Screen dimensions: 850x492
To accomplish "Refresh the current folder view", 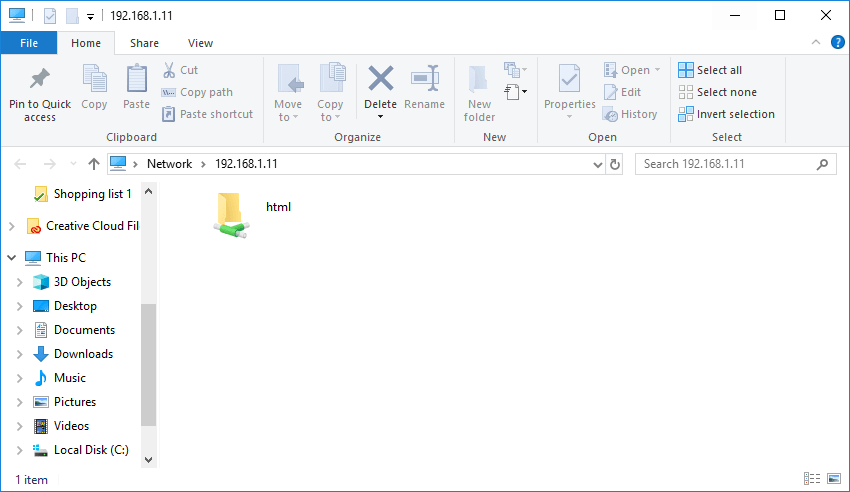I will (615, 164).
